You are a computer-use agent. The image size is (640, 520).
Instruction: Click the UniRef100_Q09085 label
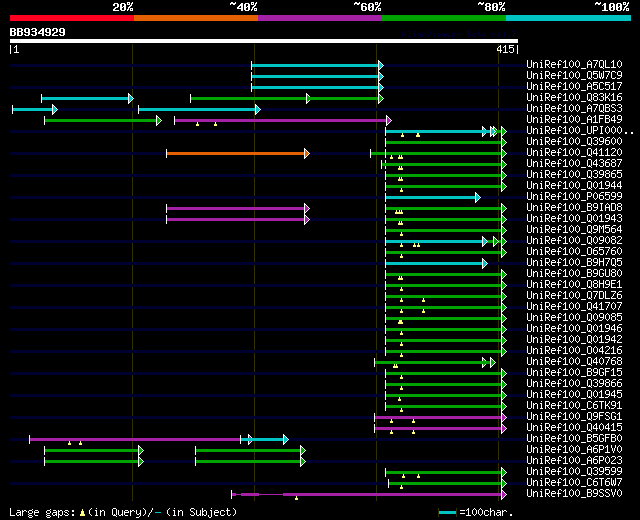[x=574, y=318]
